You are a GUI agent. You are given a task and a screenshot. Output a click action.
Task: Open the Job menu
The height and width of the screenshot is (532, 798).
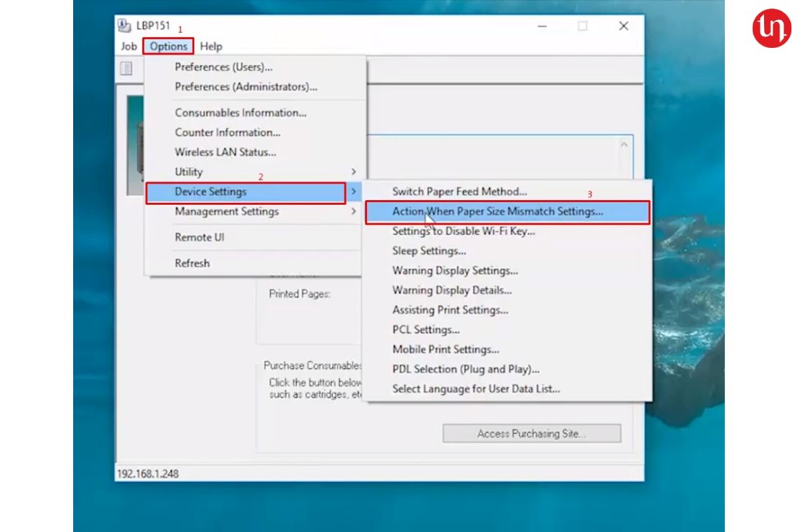129,47
